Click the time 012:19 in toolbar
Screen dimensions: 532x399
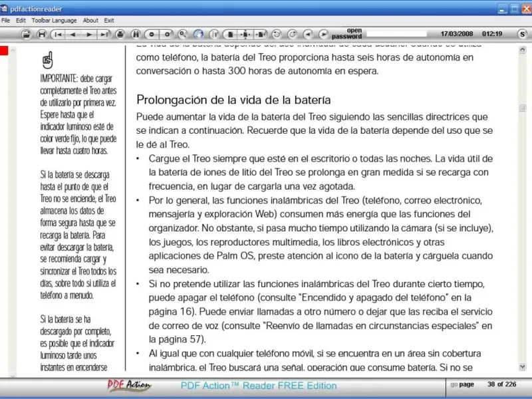[492, 34]
